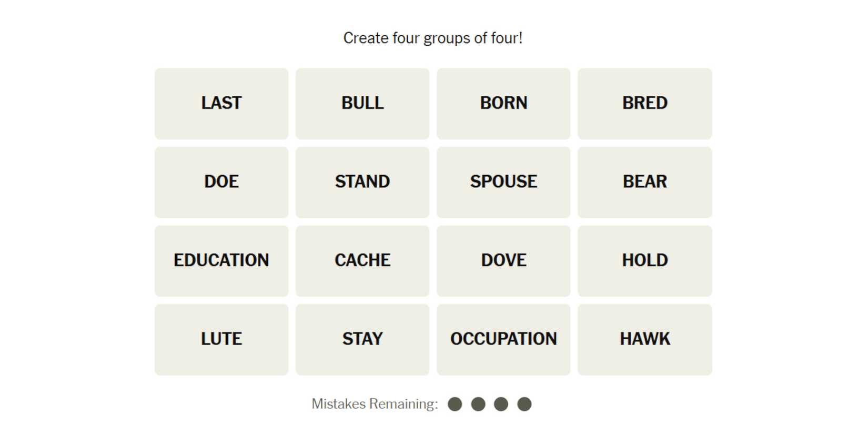Select the STAY tile
Image resolution: width=868 pixels, height=434 pixels.
point(362,339)
